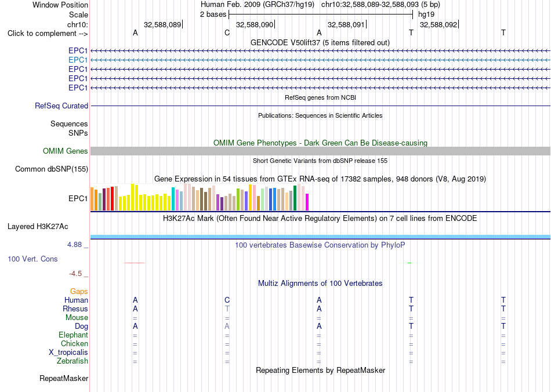Click the C base in the complement row
This screenshot has width=551, height=392.
pyautogui.click(x=227, y=32)
